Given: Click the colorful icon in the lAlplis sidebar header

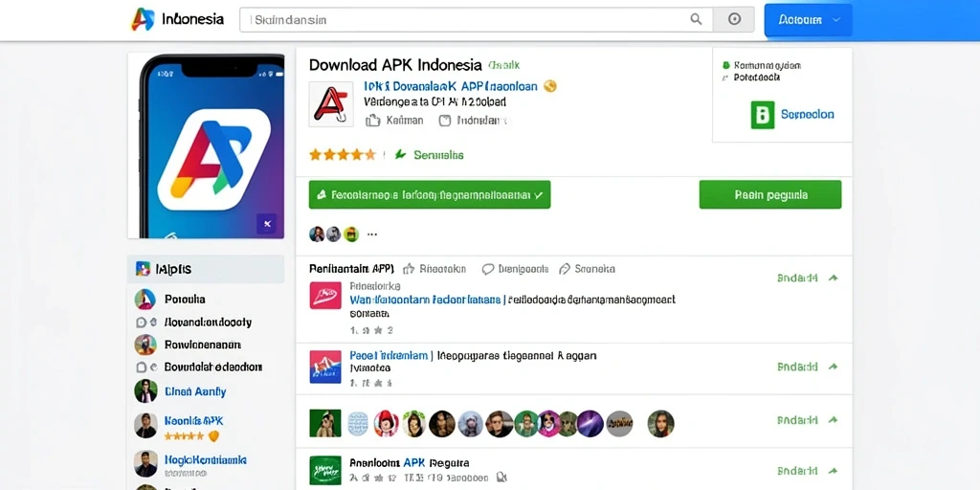Looking at the screenshot, I should tap(143, 269).
